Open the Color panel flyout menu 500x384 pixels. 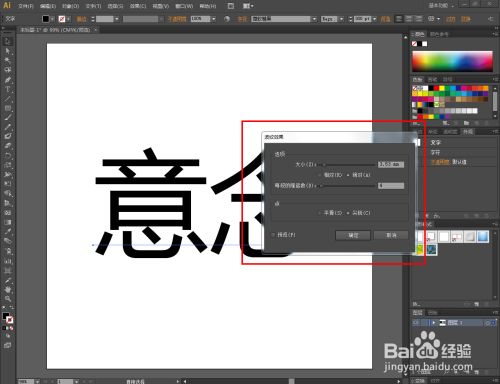495,34
